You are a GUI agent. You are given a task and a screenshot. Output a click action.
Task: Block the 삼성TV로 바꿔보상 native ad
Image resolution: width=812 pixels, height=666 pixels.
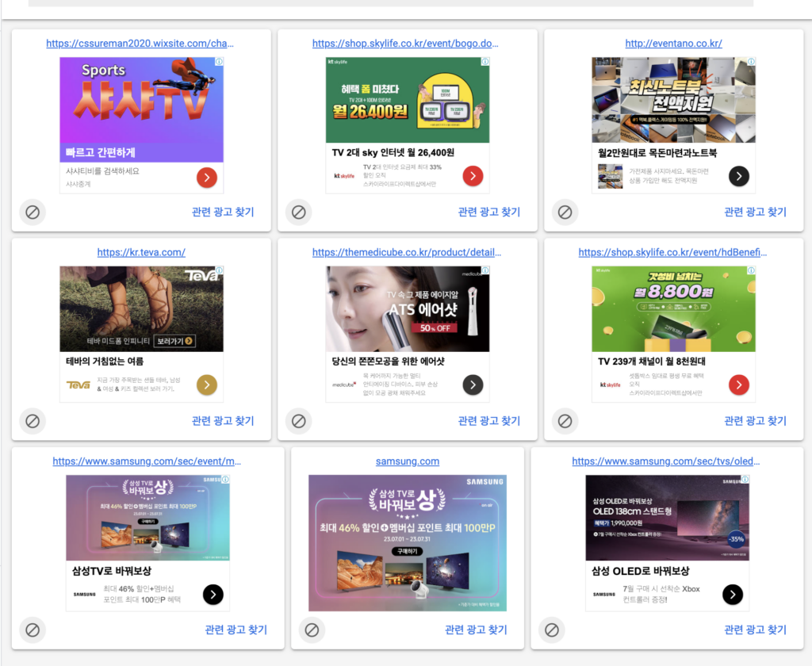pos(33,630)
